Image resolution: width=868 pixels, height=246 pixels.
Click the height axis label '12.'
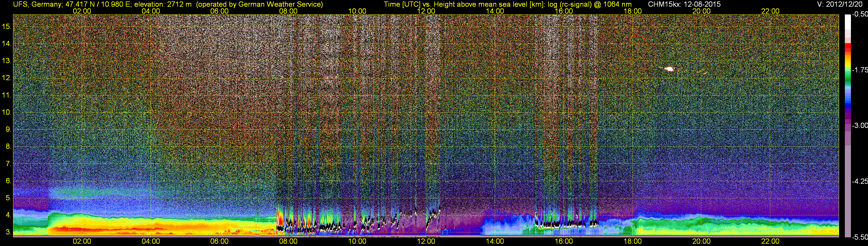[x=6, y=78]
